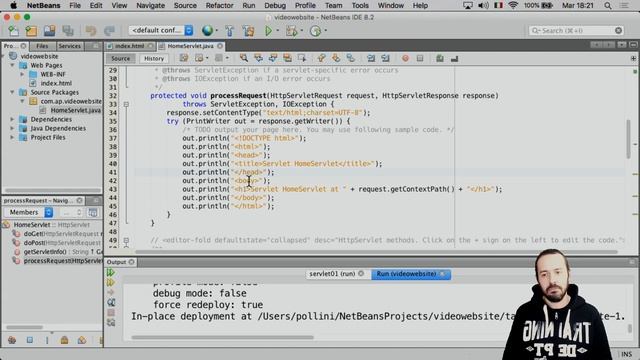Click the Wi-Fi icon in the menu bar

[x=513, y=6]
